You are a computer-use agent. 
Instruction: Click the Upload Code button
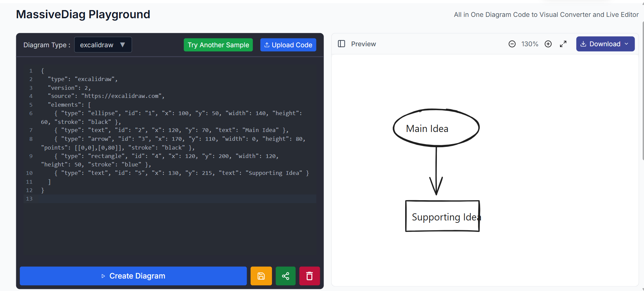pyautogui.click(x=288, y=45)
